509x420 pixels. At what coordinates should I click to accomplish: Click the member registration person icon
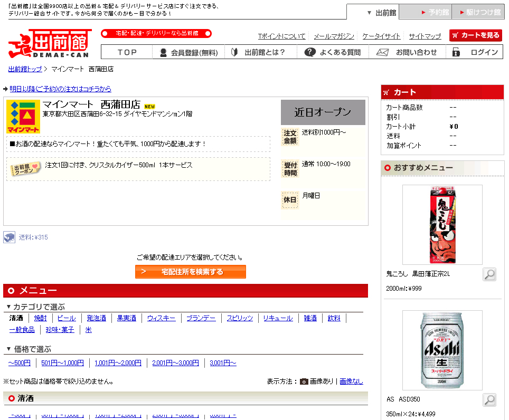pos(163,53)
